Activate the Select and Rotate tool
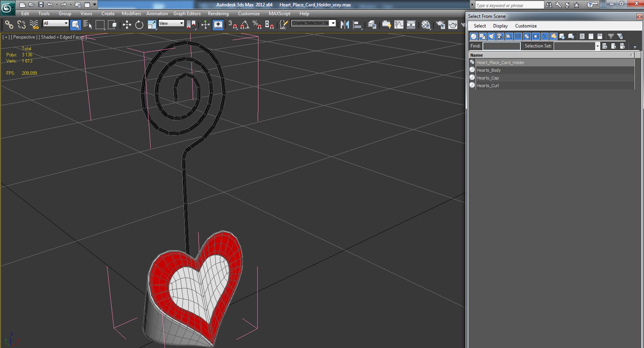 [139, 24]
